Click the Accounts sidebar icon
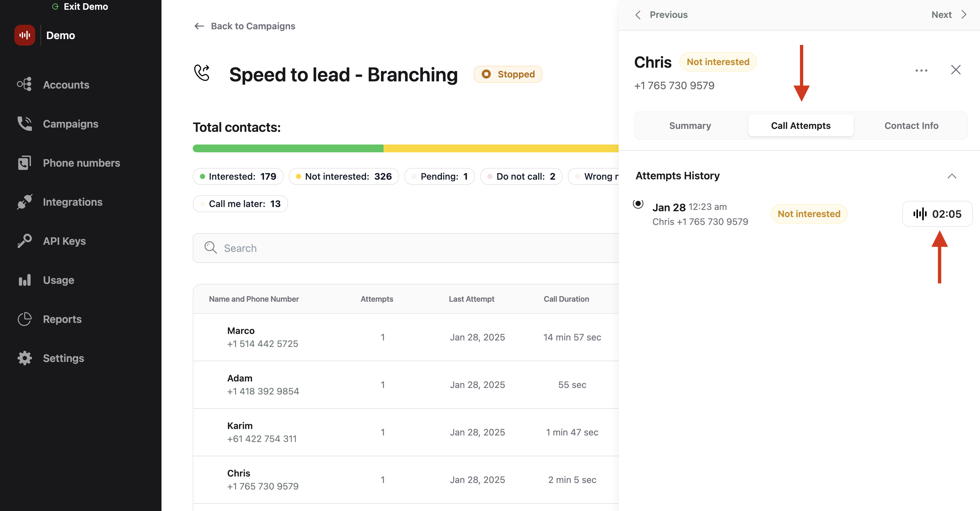 click(24, 84)
